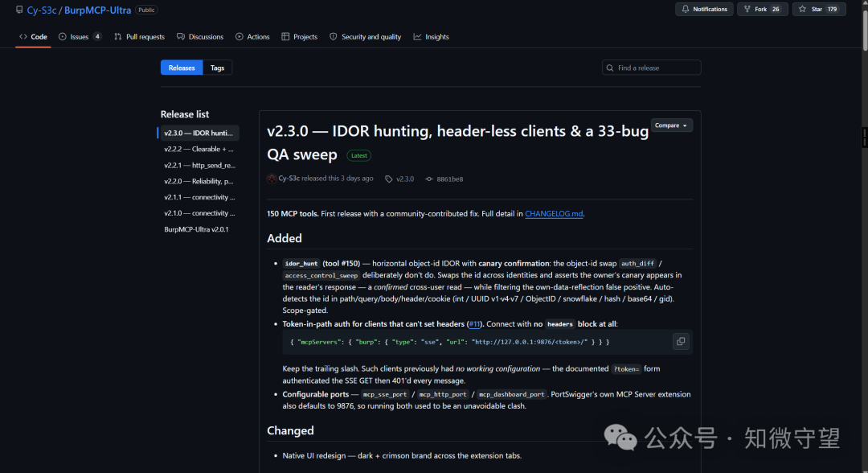Click the Public visibility badge
This screenshot has width=868, height=473.
147,10
